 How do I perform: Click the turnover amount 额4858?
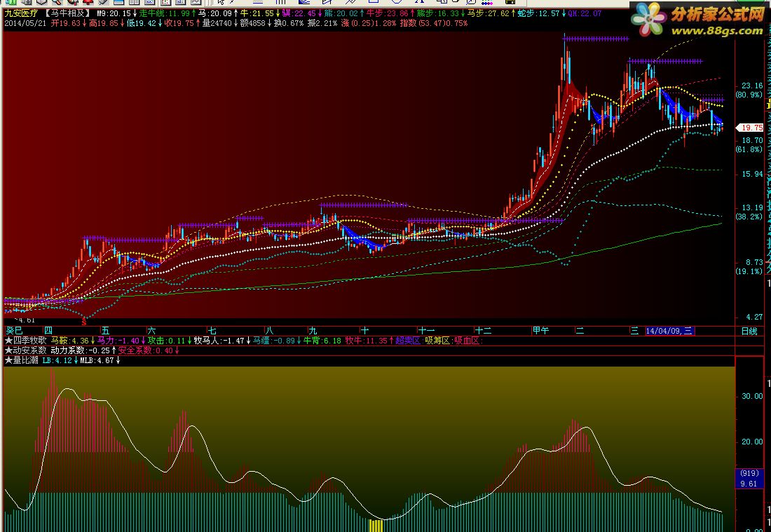[253, 23]
